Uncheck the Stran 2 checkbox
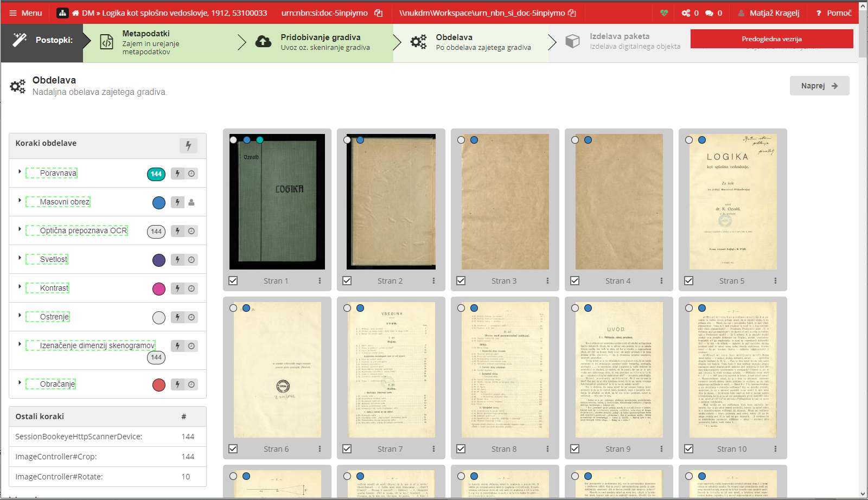 [x=347, y=281]
